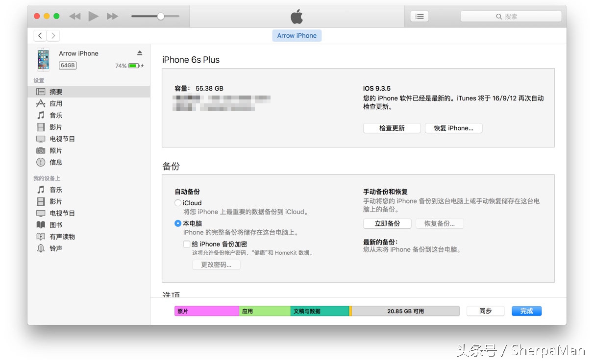Open the Arrow iPhone banner at top
This screenshot has height=364, width=594.
tap(297, 35)
